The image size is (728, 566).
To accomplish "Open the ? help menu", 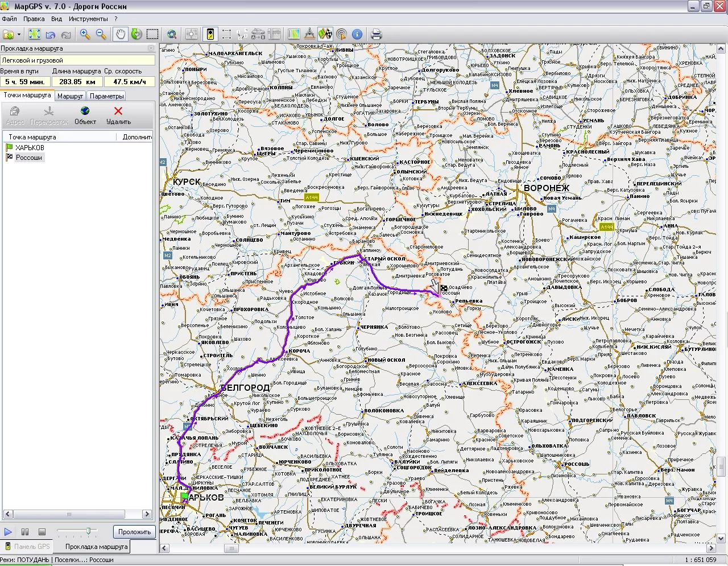I will point(116,19).
